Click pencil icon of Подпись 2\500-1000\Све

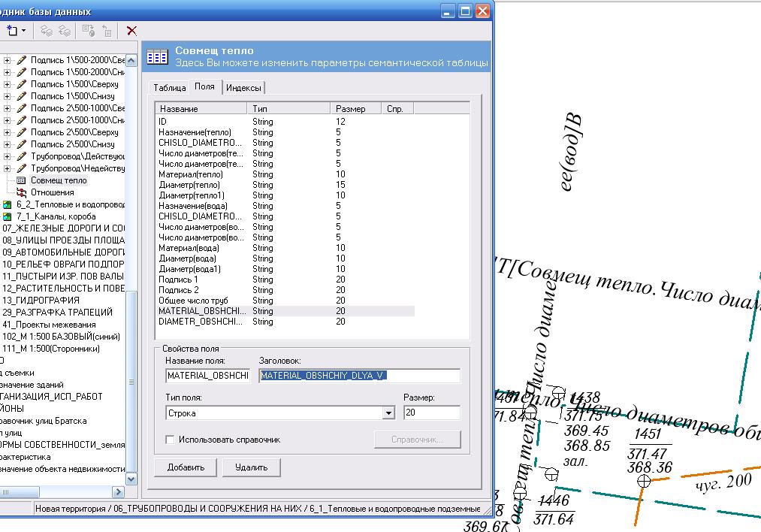(x=21, y=108)
